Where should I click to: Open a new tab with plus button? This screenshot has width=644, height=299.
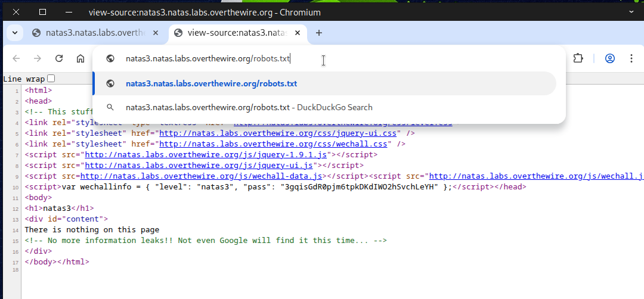click(319, 33)
